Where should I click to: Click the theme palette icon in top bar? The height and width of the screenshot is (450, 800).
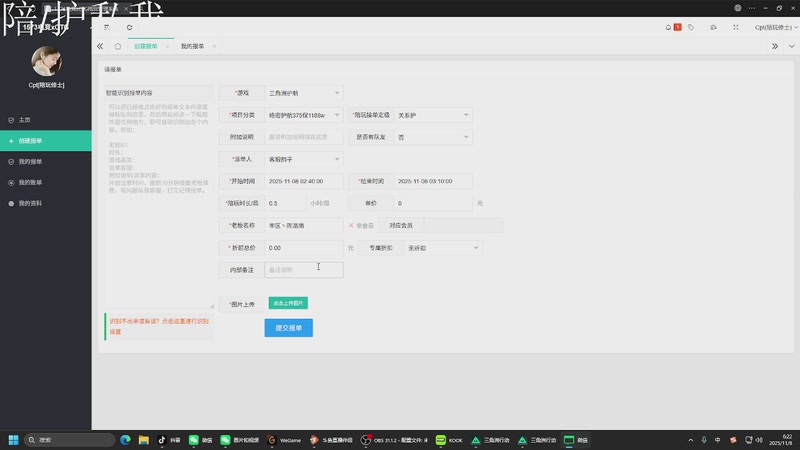click(713, 28)
